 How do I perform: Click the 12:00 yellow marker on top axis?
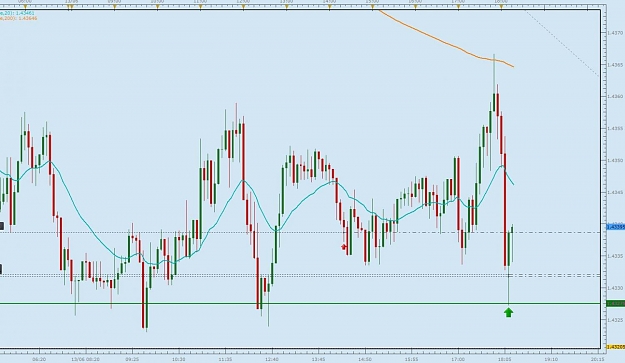[244, 7]
